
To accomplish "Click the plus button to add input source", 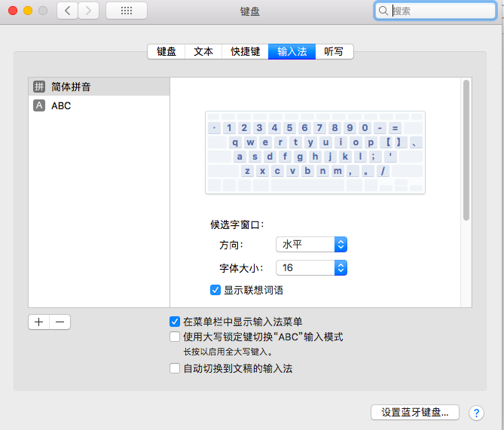I will point(38,322).
